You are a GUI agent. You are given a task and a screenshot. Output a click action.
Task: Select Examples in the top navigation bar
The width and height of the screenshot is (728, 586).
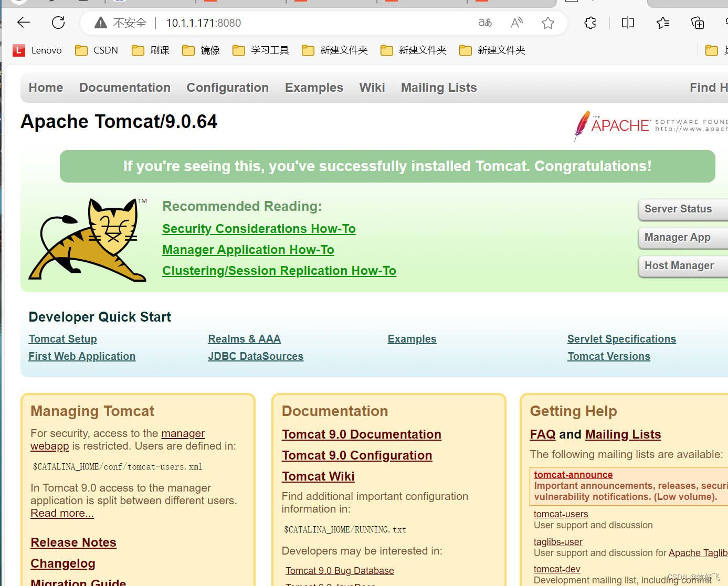(314, 88)
